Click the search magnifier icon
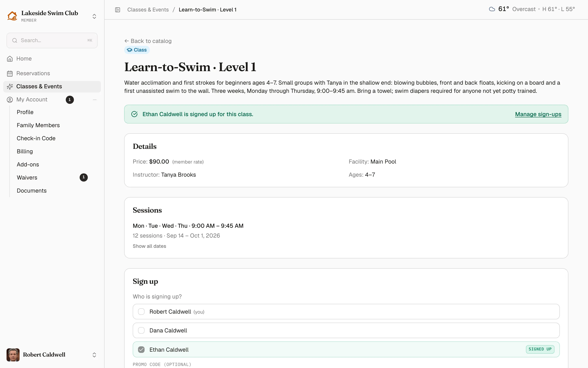This screenshot has width=588, height=368. [x=15, y=40]
